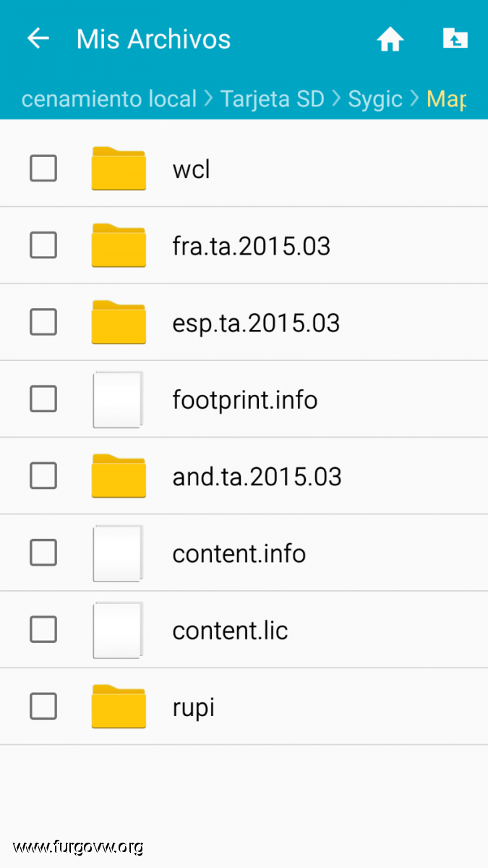Go to home via house icon
This screenshot has width=488, height=868.
tap(390, 39)
